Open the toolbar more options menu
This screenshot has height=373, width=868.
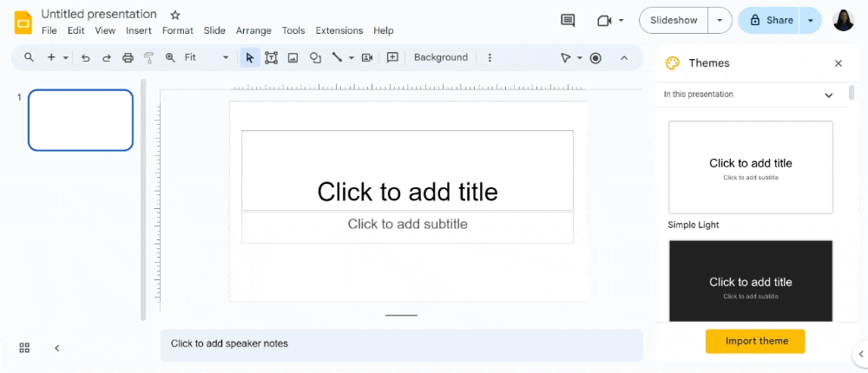tap(490, 57)
